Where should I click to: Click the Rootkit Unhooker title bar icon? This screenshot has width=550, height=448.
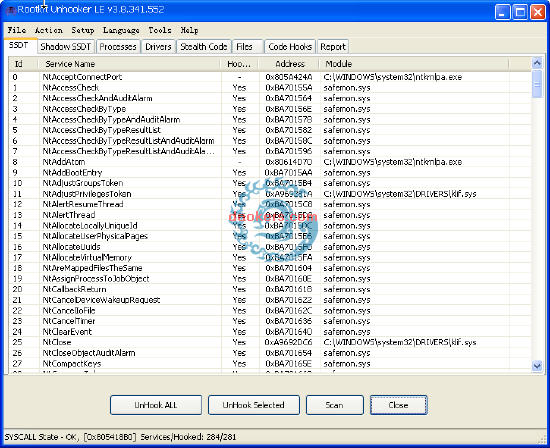pyautogui.click(x=11, y=11)
